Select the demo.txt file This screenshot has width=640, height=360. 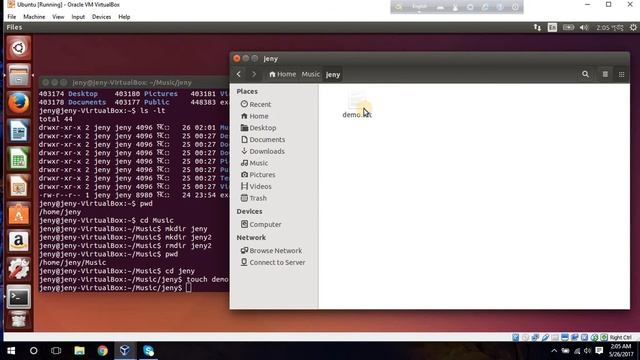click(x=357, y=105)
